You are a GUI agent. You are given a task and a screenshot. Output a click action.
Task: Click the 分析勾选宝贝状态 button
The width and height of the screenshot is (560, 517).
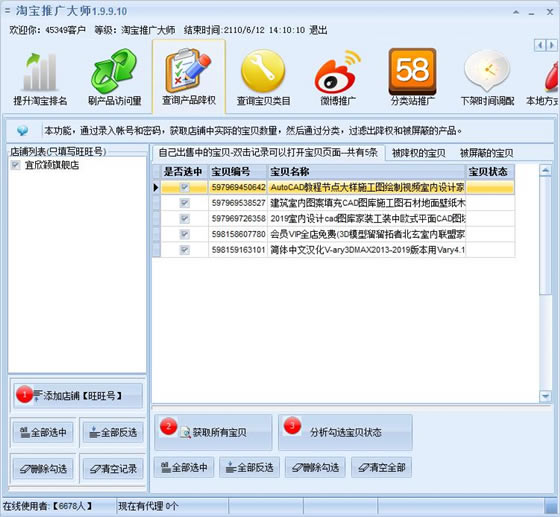click(x=345, y=432)
